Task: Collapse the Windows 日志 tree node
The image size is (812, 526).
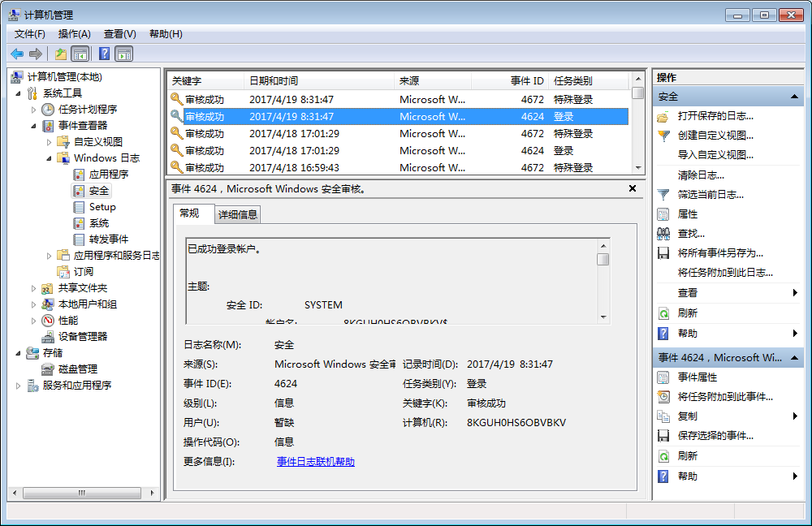Action: coord(49,158)
